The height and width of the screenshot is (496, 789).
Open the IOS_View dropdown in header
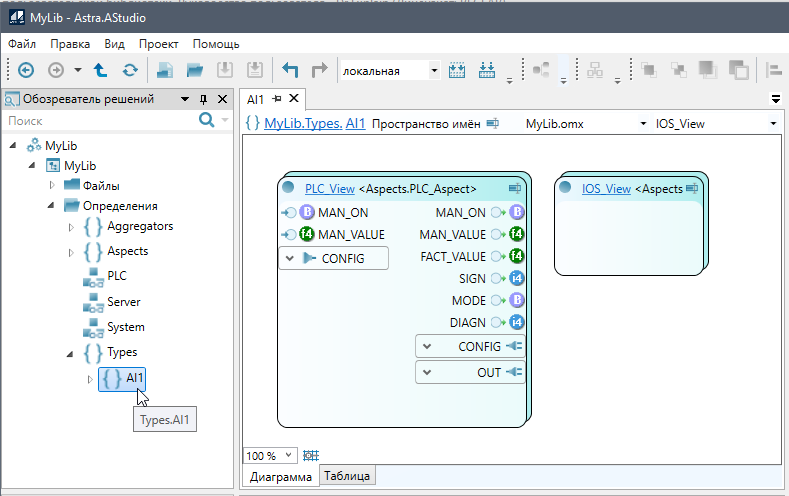click(773, 124)
